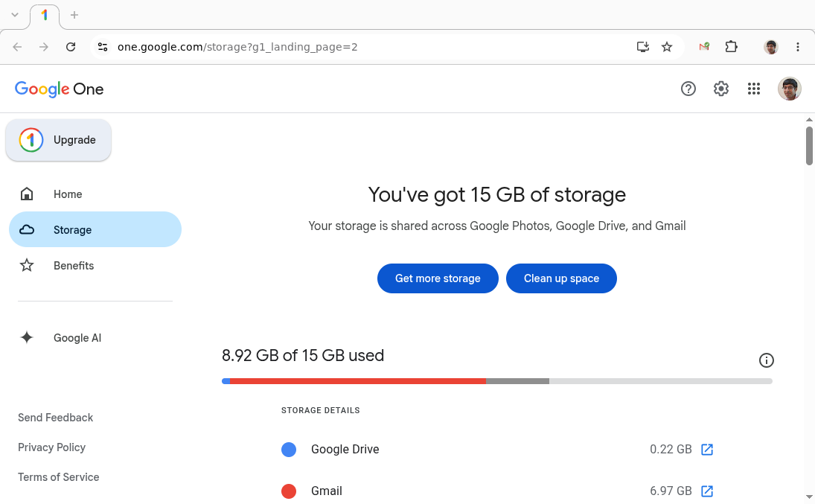Image resolution: width=815 pixels, height=504 pixels.
Task: Click the Home house icon in sidebar
Action: pyautogui.click(x=27, y=194)
